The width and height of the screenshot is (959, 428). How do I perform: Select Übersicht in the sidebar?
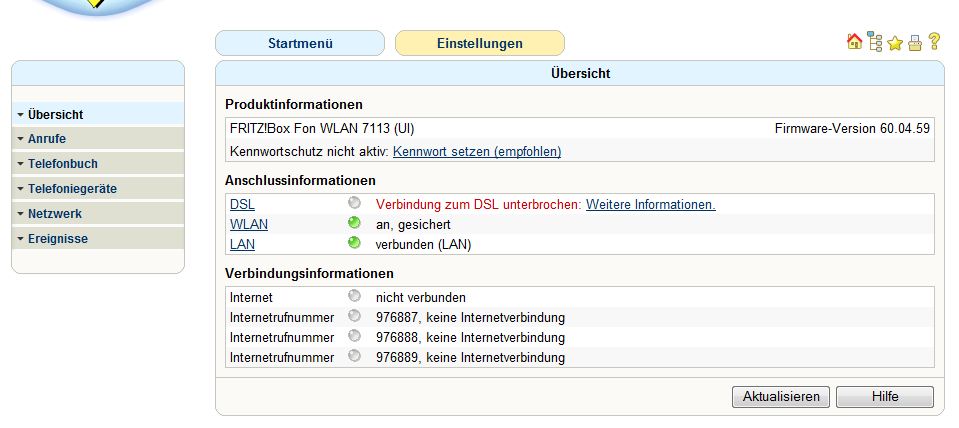click(x=98, y=114)
